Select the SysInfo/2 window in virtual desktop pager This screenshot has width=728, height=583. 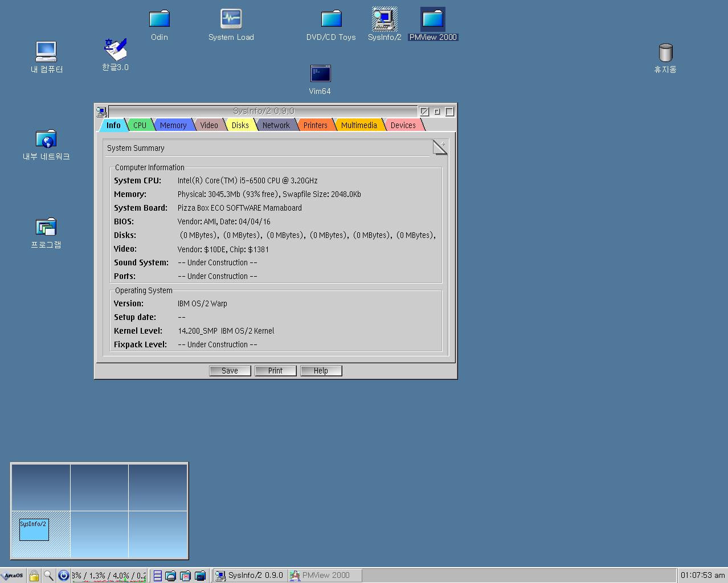tap(34, 529)
